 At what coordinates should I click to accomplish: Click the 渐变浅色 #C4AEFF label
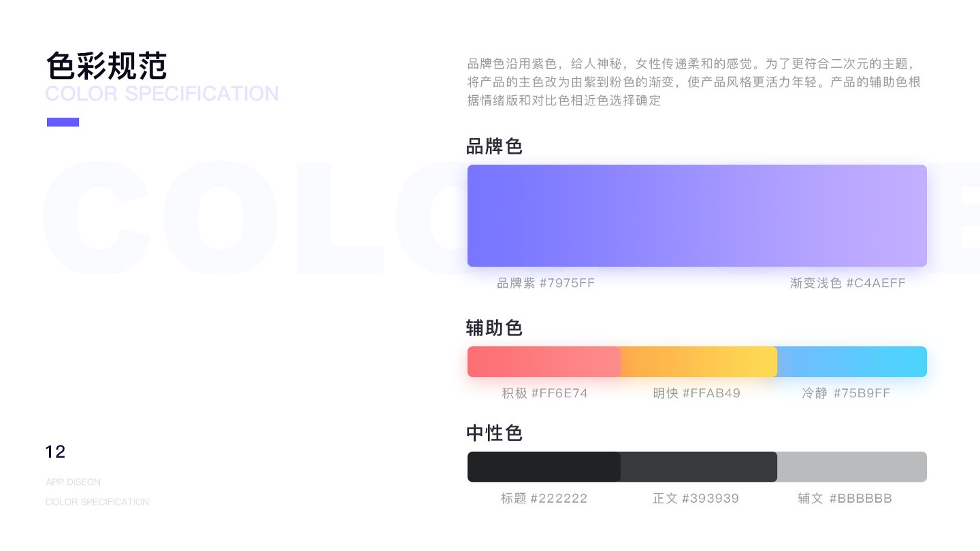pos(848,283)
